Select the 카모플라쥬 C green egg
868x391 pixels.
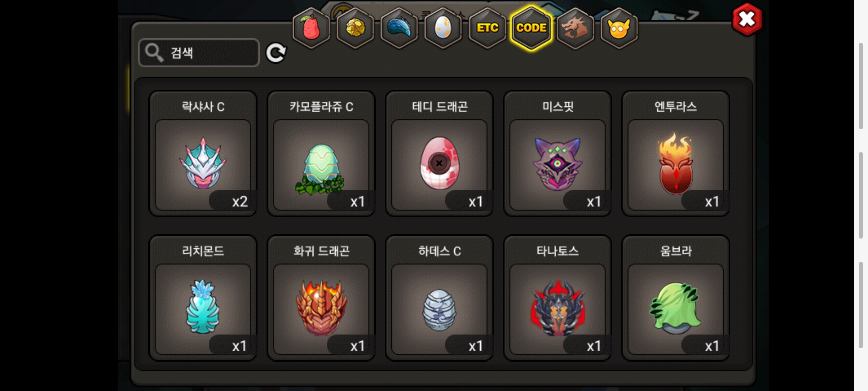tap(321, 154)
